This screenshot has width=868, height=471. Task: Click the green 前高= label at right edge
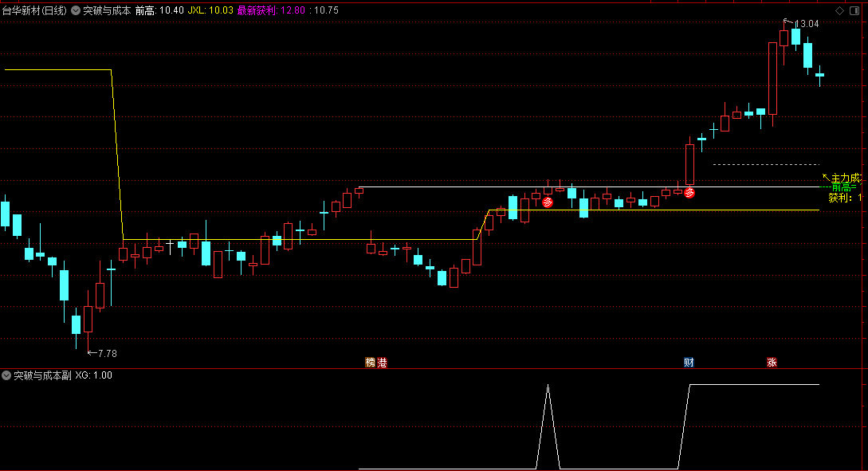pyautogui.click(x=844, y=187)
